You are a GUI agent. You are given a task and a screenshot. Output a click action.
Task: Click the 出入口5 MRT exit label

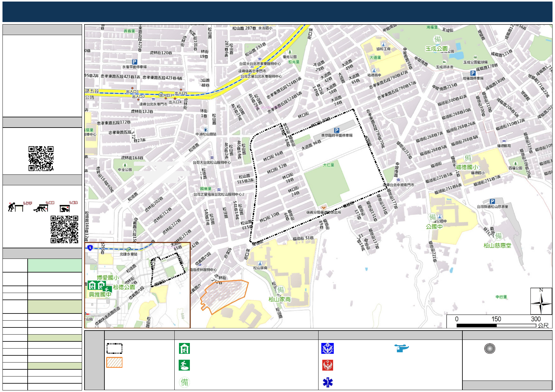click(181, 93)
